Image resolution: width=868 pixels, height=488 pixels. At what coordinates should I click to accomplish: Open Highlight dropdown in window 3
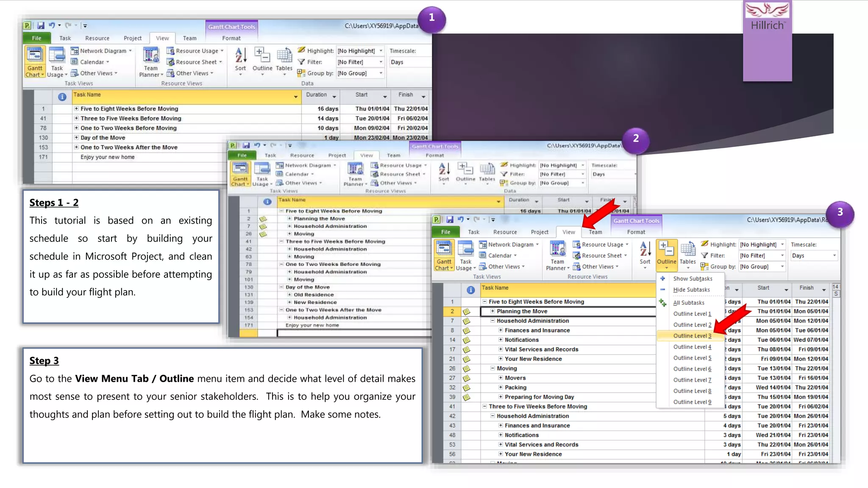point(782,244)
